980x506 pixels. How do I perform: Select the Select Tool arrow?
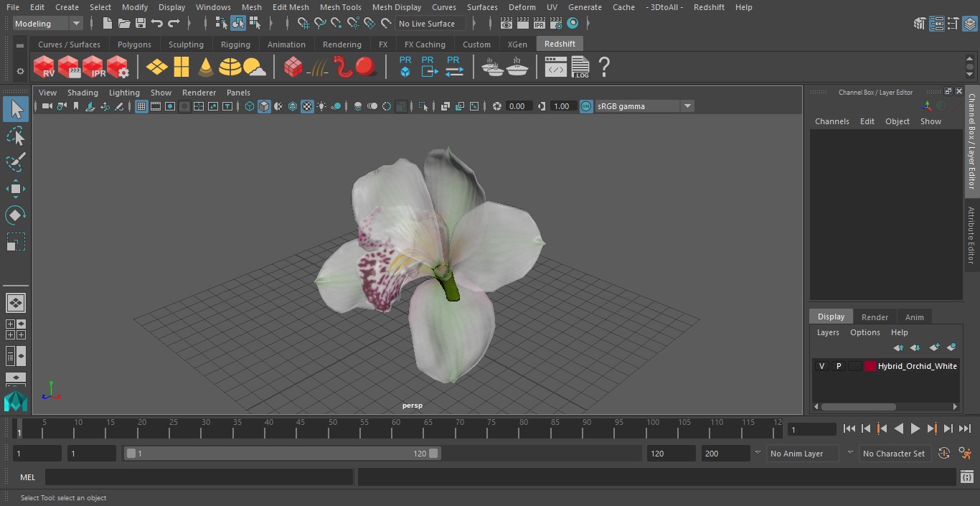pos(16,109)
